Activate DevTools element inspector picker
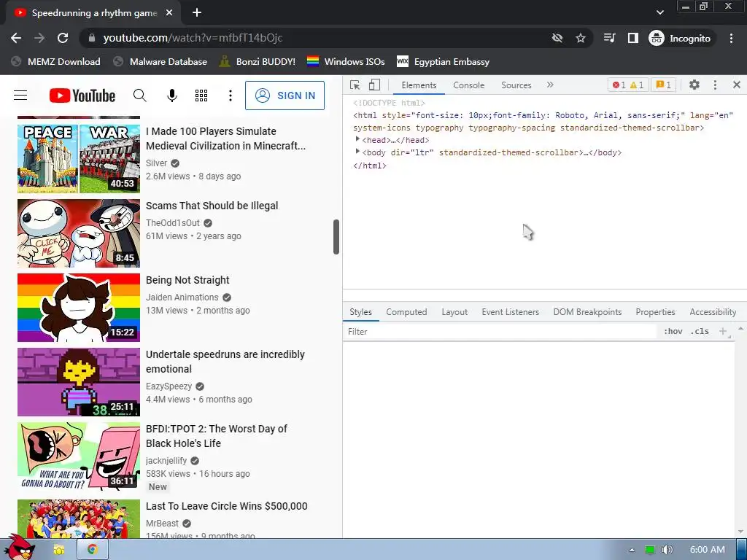Image resolution: width=747 pixels, height=560 pixels. coord(355,85)
